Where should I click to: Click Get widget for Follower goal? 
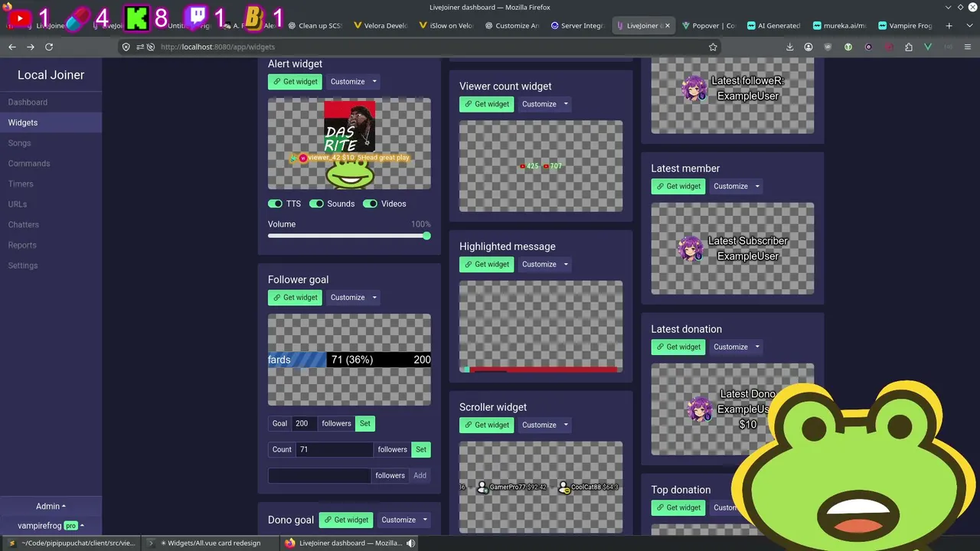coord(295,298)
